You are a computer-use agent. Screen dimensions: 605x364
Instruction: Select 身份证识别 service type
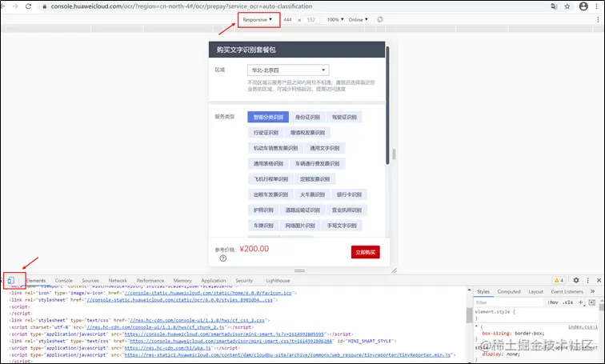click(307, 117)
